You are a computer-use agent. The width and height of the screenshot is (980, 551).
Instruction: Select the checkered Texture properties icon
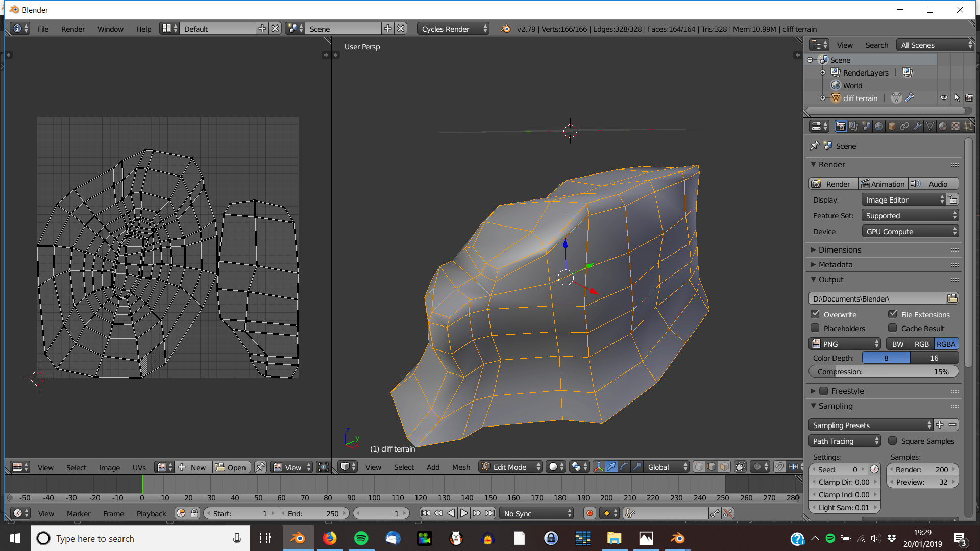[x=955, y=126]
